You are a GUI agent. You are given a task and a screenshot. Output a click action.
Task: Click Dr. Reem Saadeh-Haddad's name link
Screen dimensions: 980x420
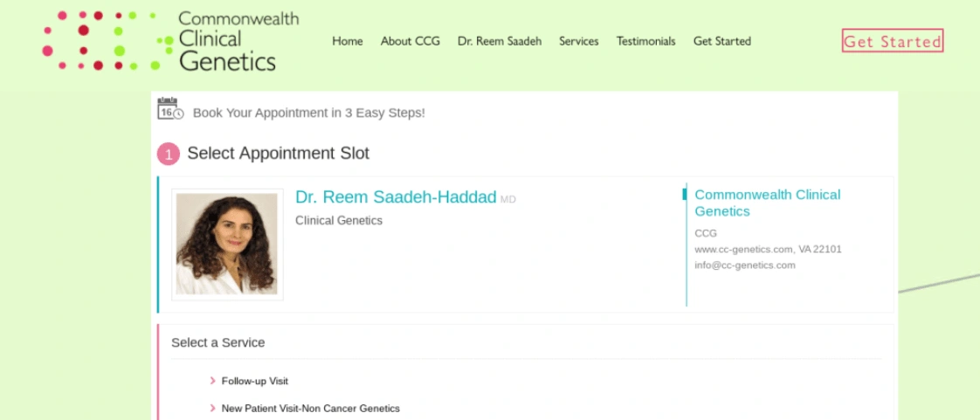396,196
